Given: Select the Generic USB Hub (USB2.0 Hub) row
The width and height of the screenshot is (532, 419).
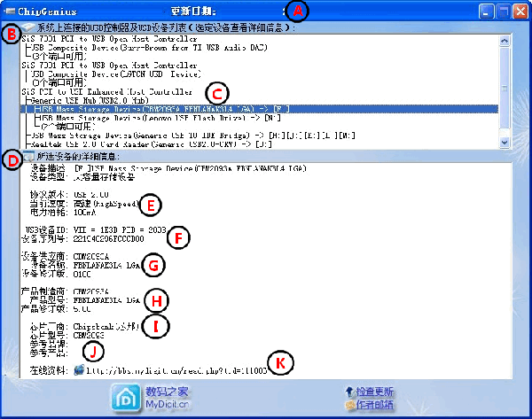Looking at the screenshot, I should [x=88, y=100].
